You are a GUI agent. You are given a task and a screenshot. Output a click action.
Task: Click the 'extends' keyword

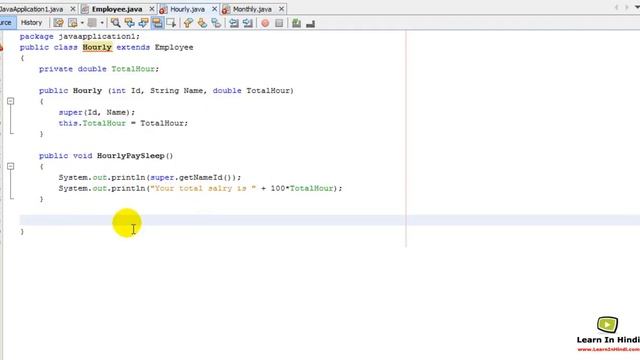pos(133,47)
